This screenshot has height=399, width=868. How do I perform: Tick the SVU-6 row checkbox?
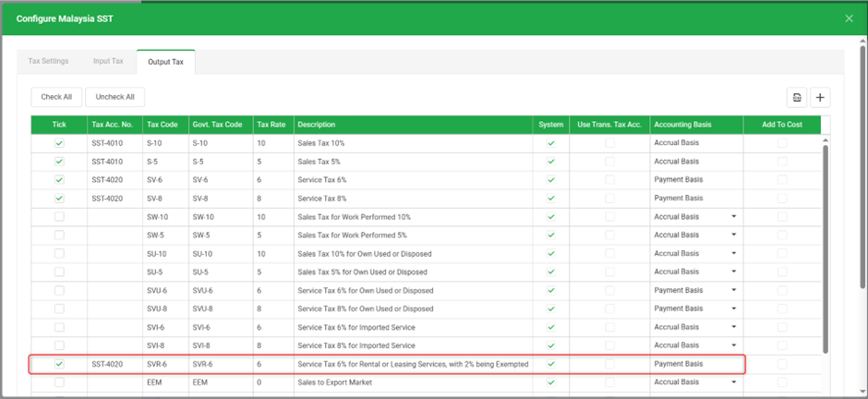point(59,290)
